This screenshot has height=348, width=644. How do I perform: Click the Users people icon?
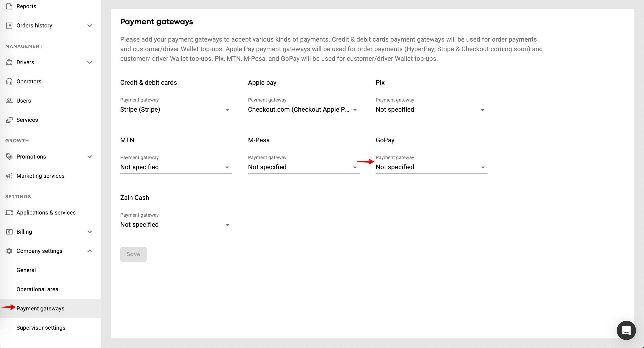tap(9, 101)
